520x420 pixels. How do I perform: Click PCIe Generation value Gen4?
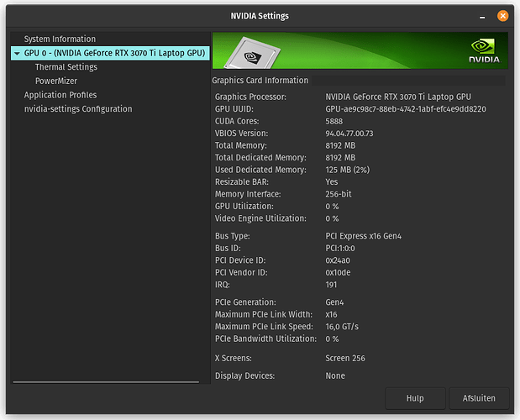click(x=334, y=302)
